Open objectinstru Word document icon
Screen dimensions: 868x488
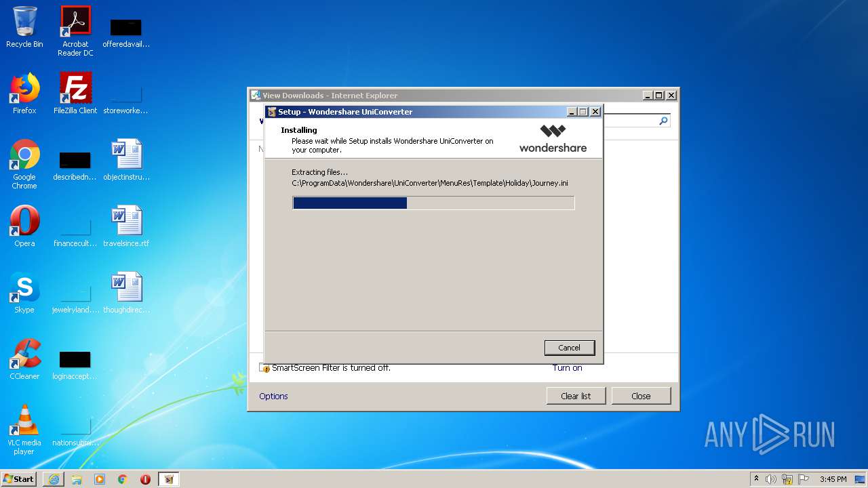[x=126, y=160]
